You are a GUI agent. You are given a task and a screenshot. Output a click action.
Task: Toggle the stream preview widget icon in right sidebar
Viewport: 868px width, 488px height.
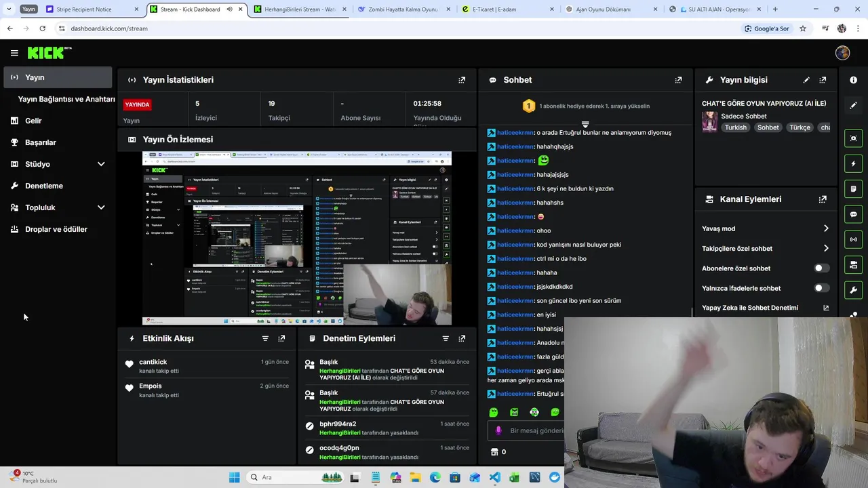coord(853,138)
